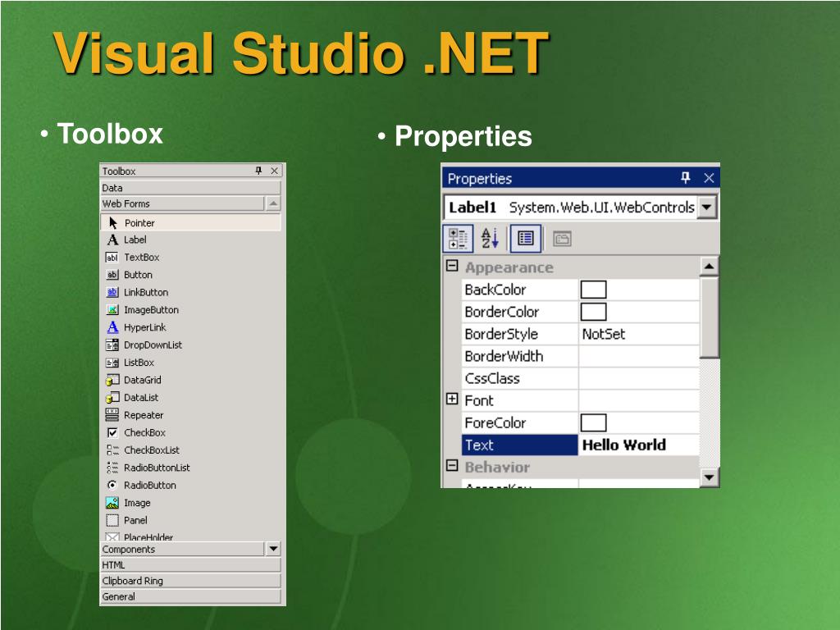The image size is (840, 630).
Task: Click Properties scrollbar up arrow
Action: pyautogui.click(x=709, y=266)
